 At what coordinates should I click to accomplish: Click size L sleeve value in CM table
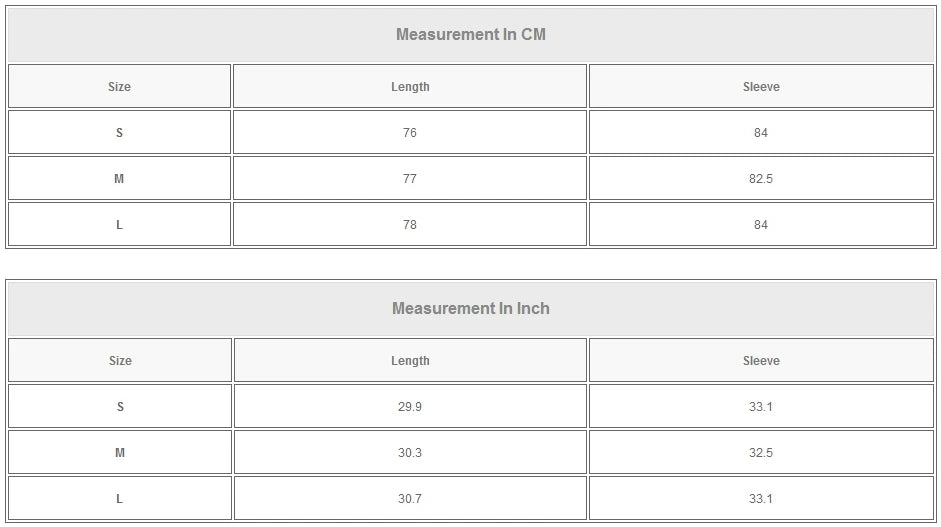pos(761,225)
